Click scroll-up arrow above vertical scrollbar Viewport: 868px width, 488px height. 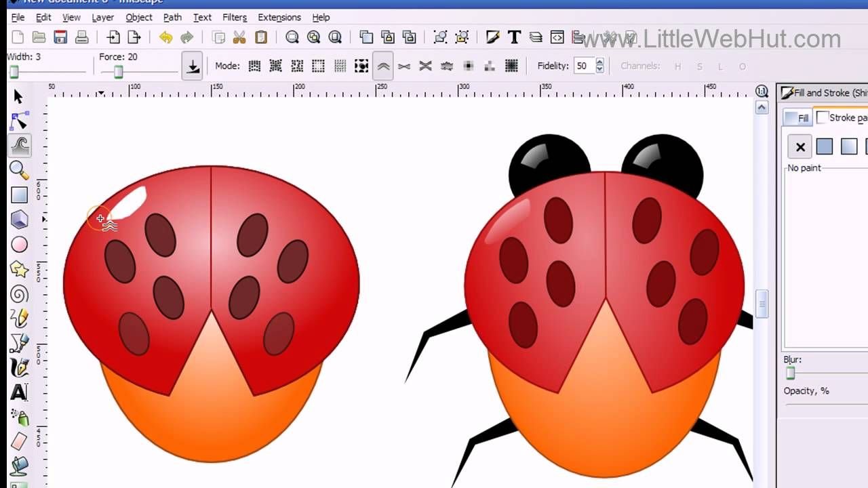pyautogui.click(x=762, y=108)
